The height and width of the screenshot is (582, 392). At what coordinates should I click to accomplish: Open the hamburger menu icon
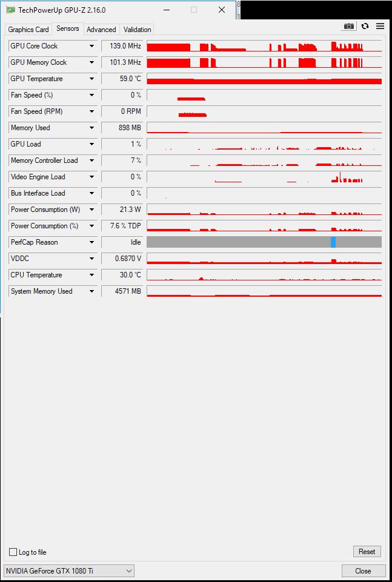click(x=380, y=26)
